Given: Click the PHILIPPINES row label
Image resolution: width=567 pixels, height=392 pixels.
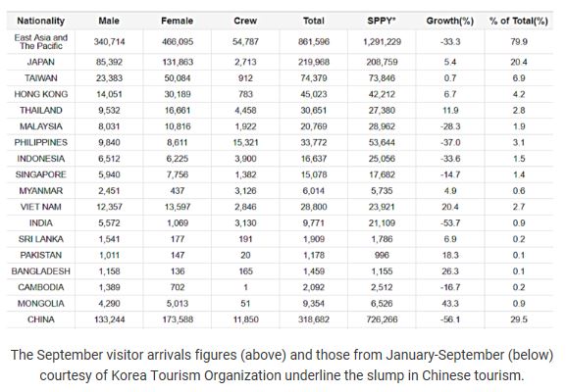Looking at the screenshot, I should [x=41, y=143].
